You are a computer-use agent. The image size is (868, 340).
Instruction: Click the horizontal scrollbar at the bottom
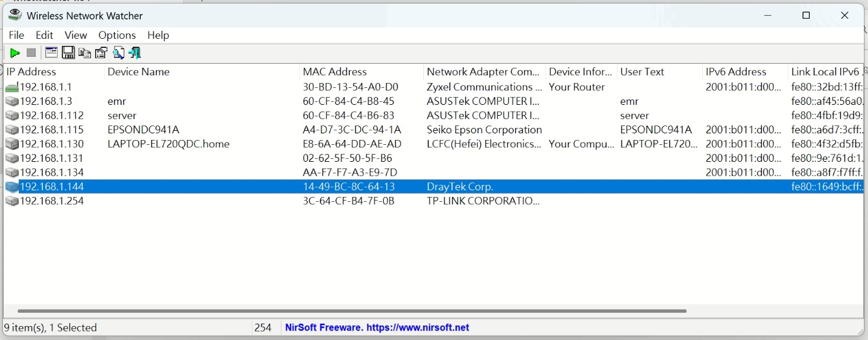[352, 311]
